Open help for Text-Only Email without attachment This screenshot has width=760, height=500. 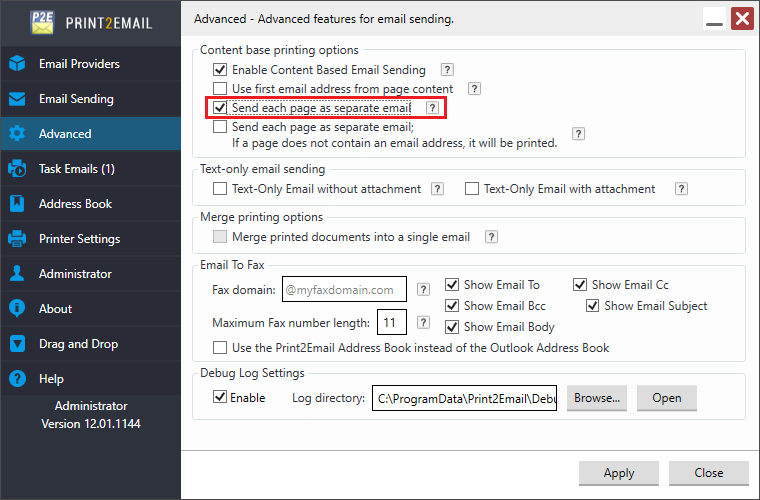437,188
